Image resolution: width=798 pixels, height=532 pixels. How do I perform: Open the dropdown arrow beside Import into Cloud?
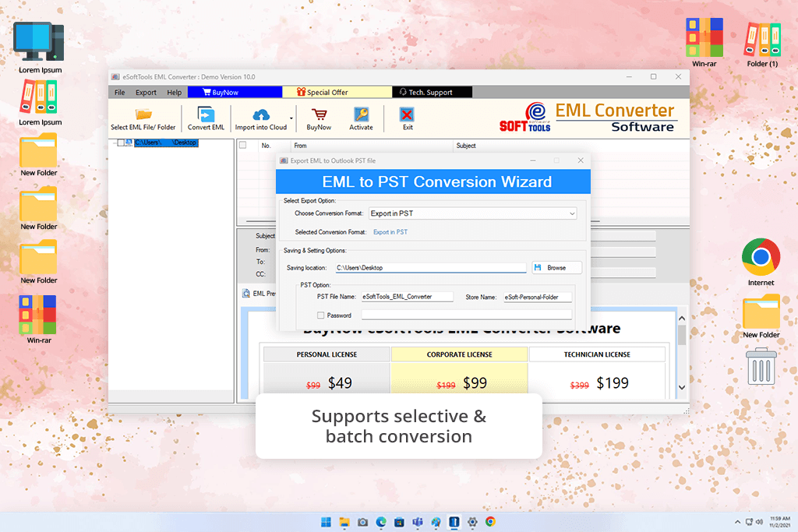[x=291, y=118]
